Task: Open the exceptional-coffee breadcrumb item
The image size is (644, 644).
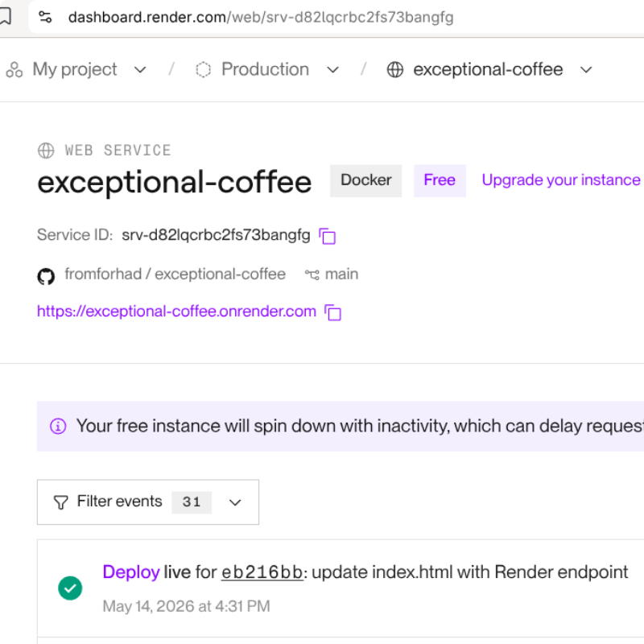Action: 488,69
